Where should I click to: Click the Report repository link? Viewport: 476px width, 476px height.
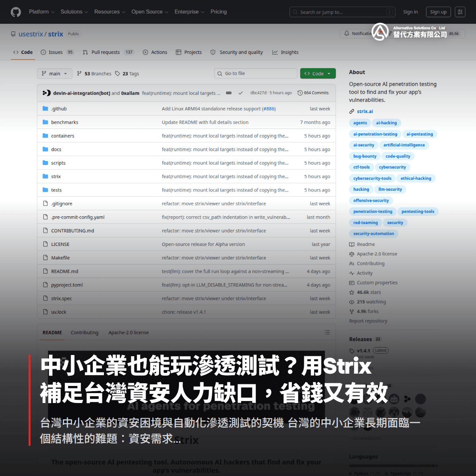pos(368,321)
